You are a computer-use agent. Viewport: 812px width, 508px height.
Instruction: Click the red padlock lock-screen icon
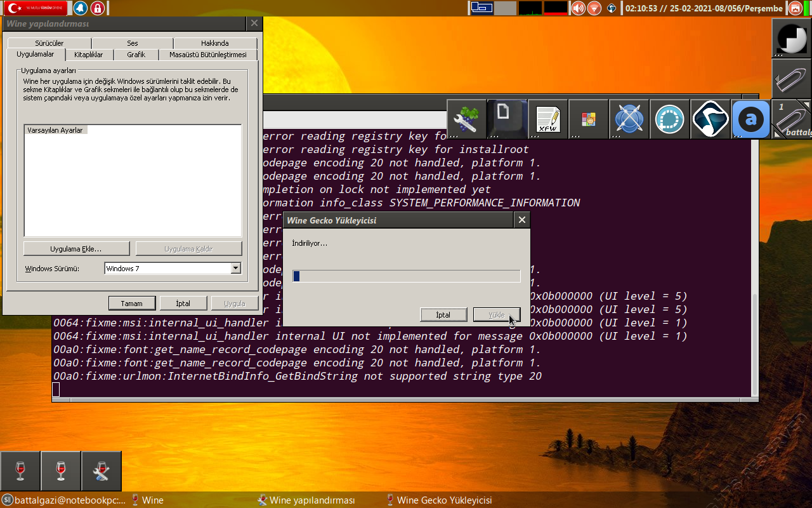click(98, 8)
